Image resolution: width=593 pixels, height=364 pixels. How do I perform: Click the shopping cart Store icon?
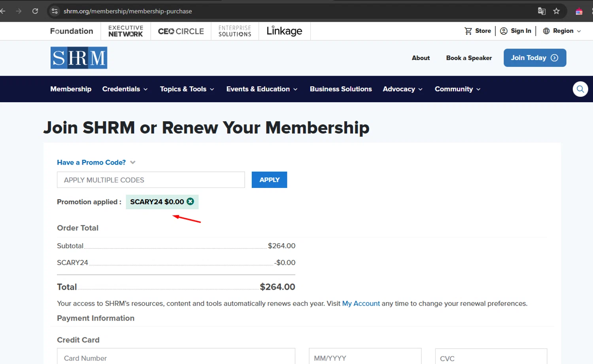tap(468, 31)
